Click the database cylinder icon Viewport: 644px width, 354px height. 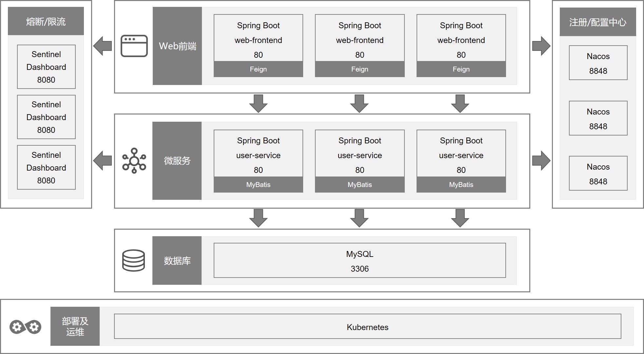(133, 260)
